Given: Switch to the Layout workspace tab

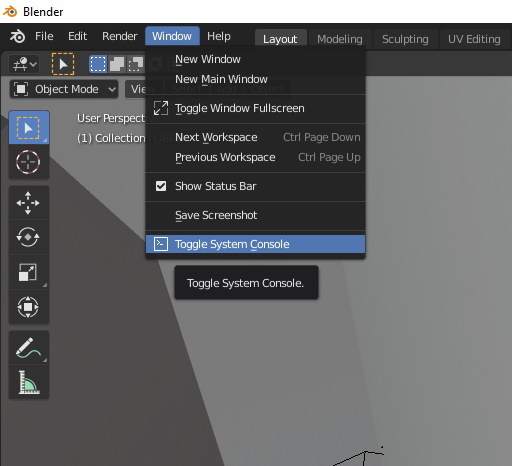Looking at the screenshot, I should pos(280,39).
